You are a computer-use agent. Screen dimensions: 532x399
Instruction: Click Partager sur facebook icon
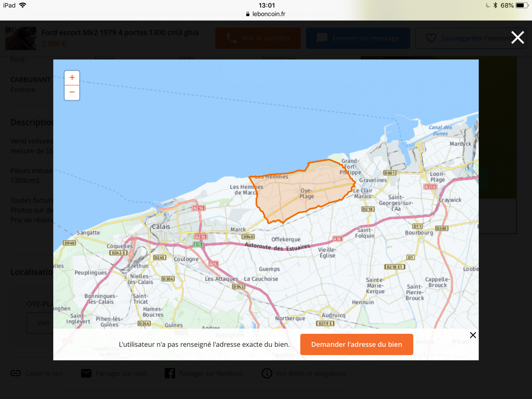pyautogui.click(x=170, y=373)
